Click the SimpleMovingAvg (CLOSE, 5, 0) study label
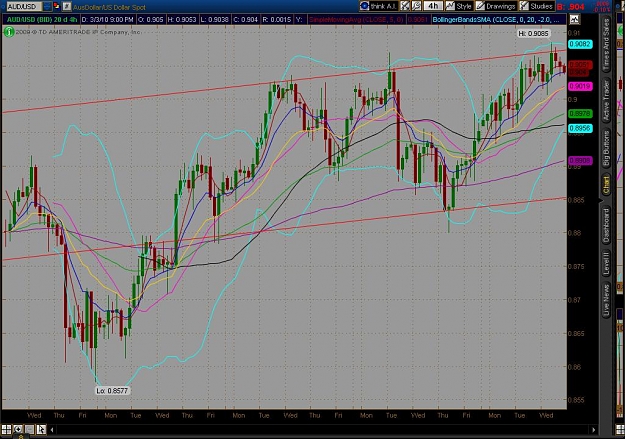This screenshot has width=625, height=439. 356,19
